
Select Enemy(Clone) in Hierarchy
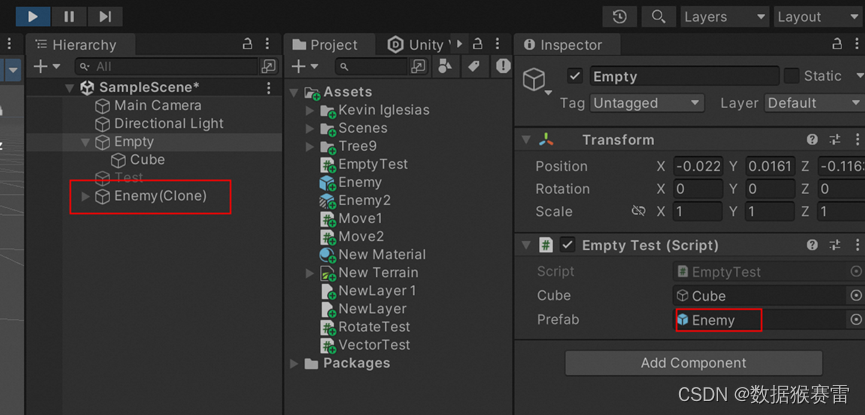point(160,196)
